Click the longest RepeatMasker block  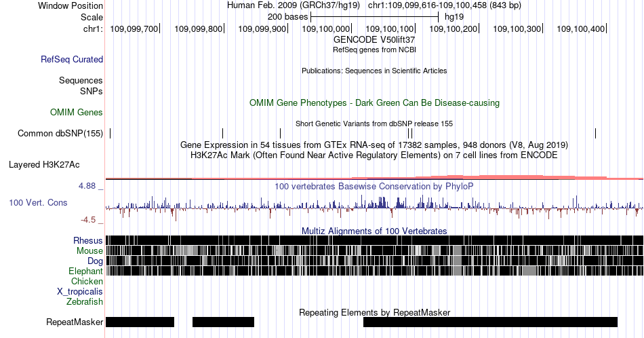click(490, 322)
